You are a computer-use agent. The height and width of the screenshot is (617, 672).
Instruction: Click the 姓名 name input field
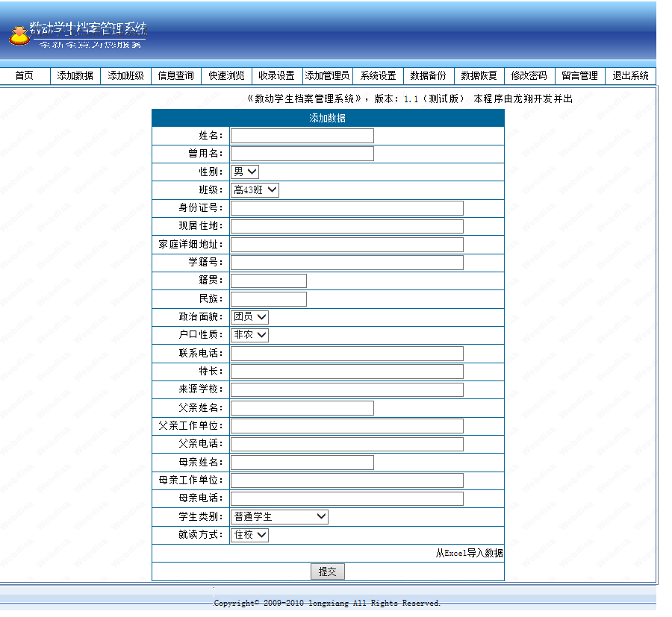tap(302, 135)
